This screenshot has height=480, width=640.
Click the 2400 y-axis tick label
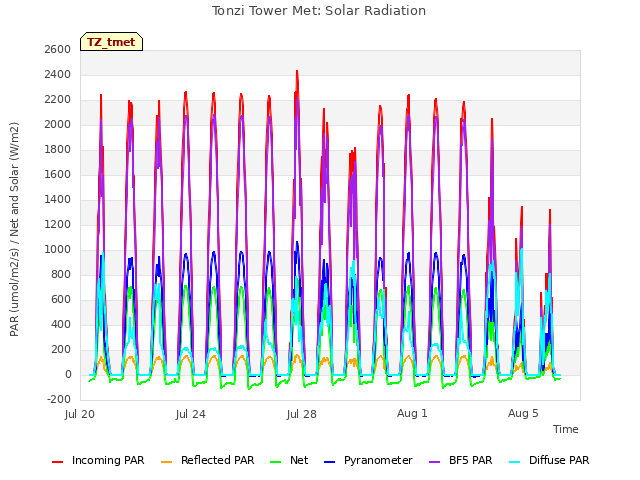pos(58,75)
